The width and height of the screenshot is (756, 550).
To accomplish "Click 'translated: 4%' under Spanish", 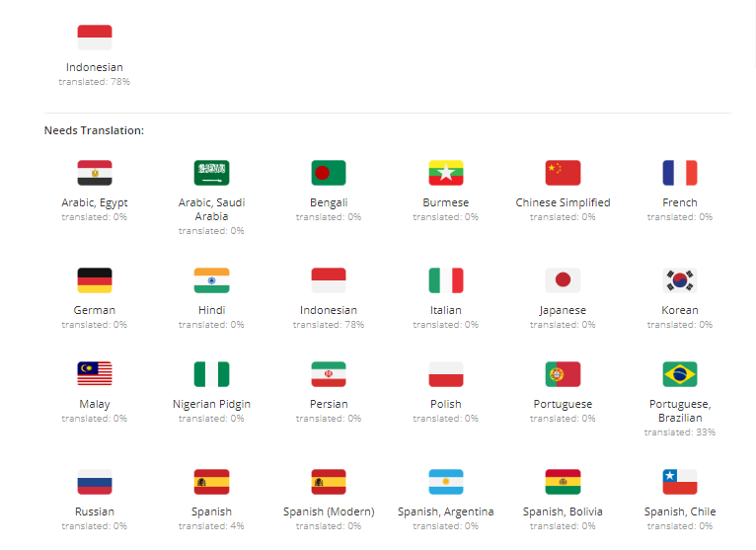I will click(x=211, y=526).
